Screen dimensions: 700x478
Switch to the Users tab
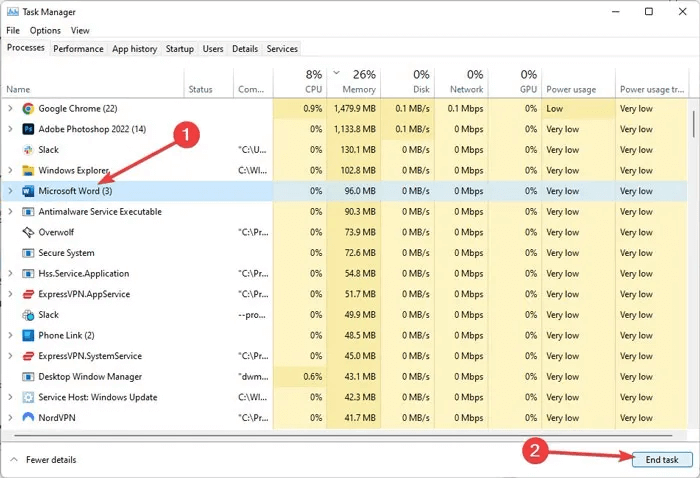[x=213, y=49]
